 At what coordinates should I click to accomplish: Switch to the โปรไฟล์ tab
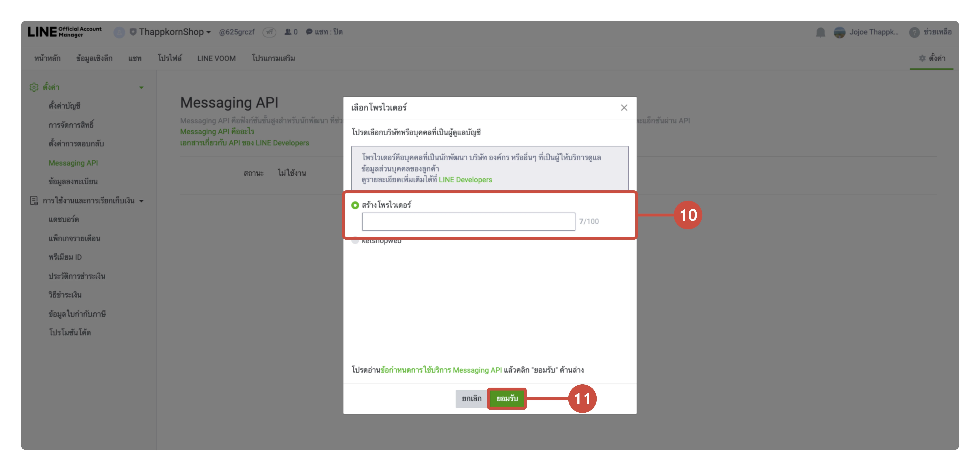coord(170,58)
